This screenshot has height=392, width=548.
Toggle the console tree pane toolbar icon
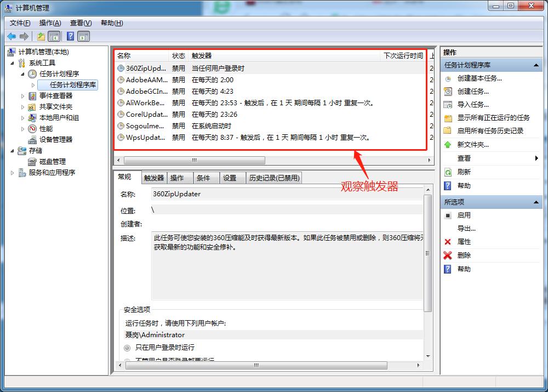point(54,36)
